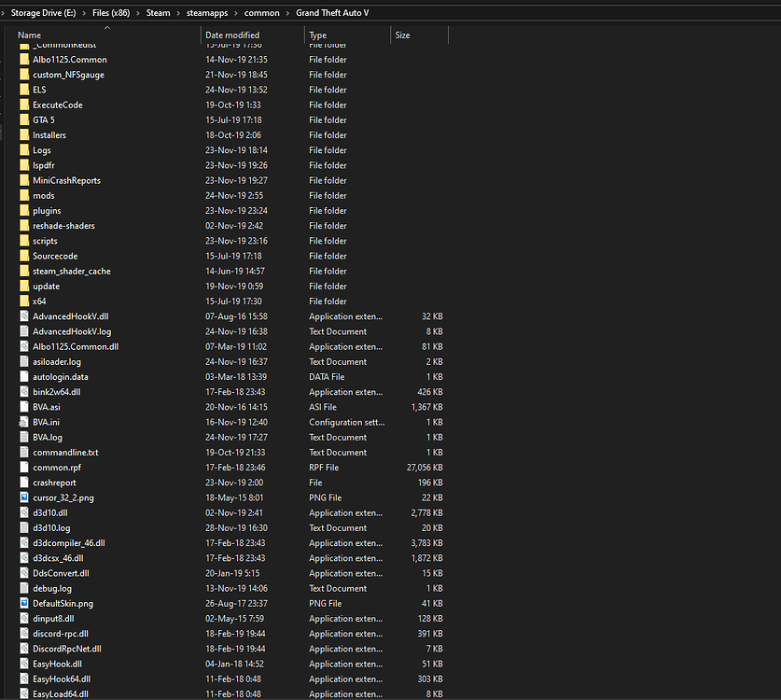Select the BVA.ini configuration file icon
This screenshot has height=700, width=781.
click(23, 422)
